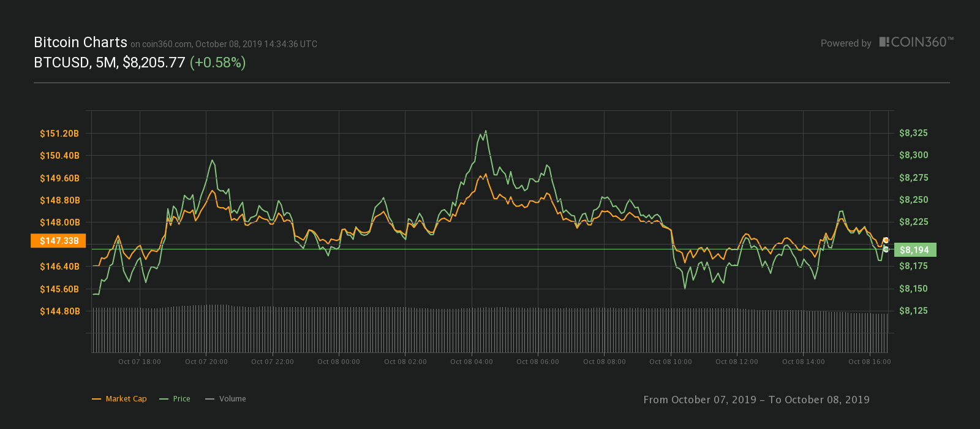Click the (+0.58%) change value
The image size is (980, 429).
217,63
